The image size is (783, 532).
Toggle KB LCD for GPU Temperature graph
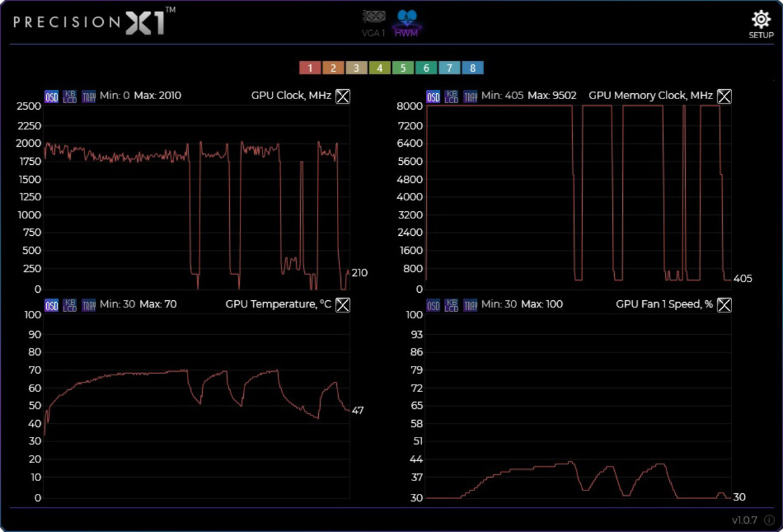(70, 306)
